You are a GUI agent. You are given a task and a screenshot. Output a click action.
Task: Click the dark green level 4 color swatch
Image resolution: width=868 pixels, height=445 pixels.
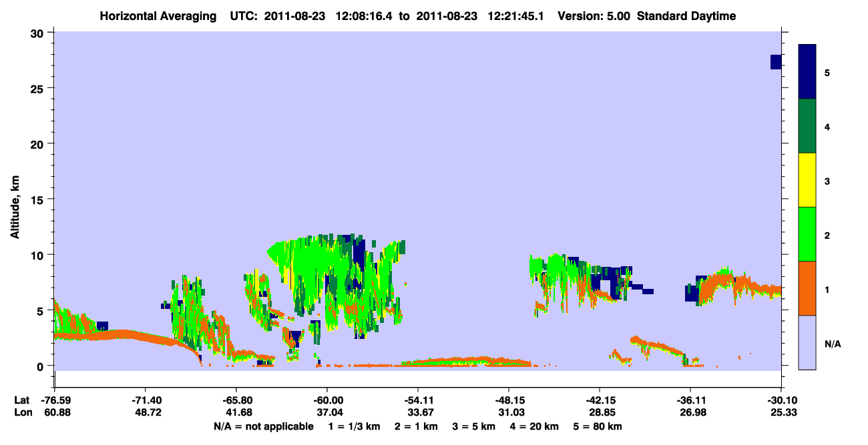click(x=807, y=126)
